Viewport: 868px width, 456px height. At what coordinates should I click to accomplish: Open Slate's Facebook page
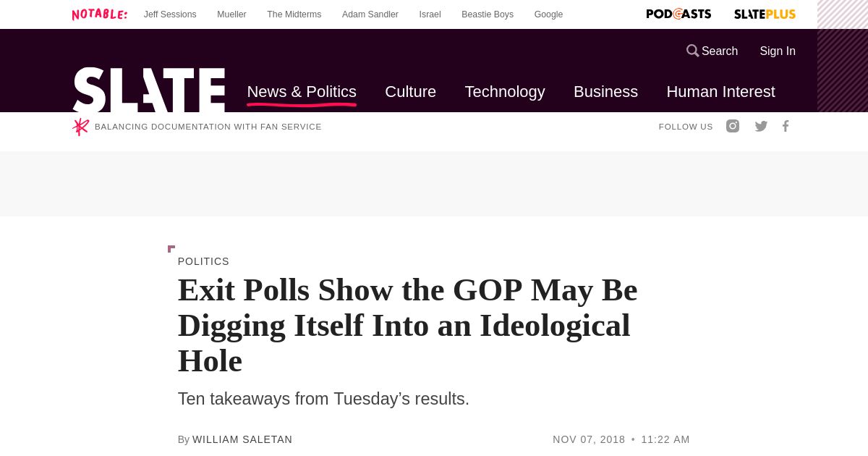tap(786, 126)
